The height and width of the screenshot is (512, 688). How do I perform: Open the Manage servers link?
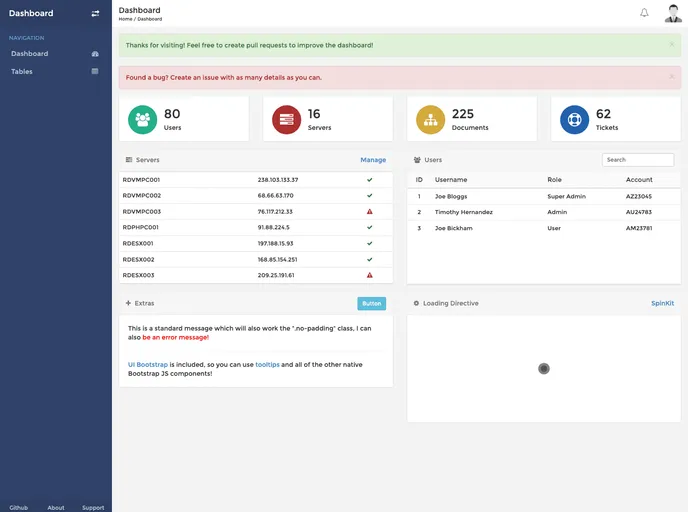pos(373,160)
